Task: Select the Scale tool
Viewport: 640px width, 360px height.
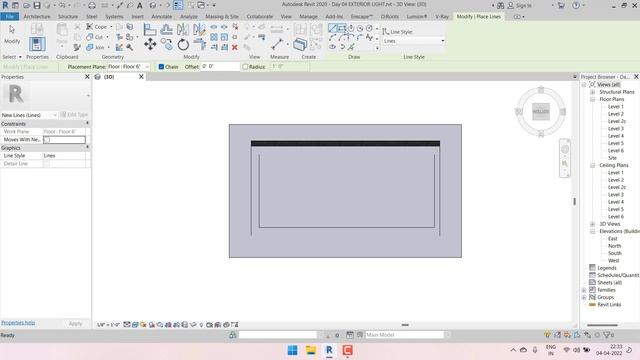Action: [x=224, y=37]
